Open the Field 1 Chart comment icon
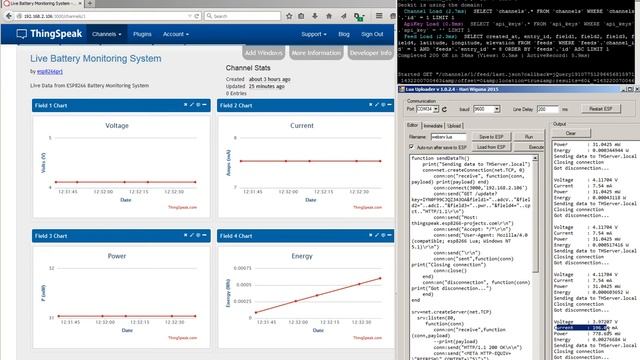Image resolution: width=640 pixels, height=360 pixels. [198, 105]
